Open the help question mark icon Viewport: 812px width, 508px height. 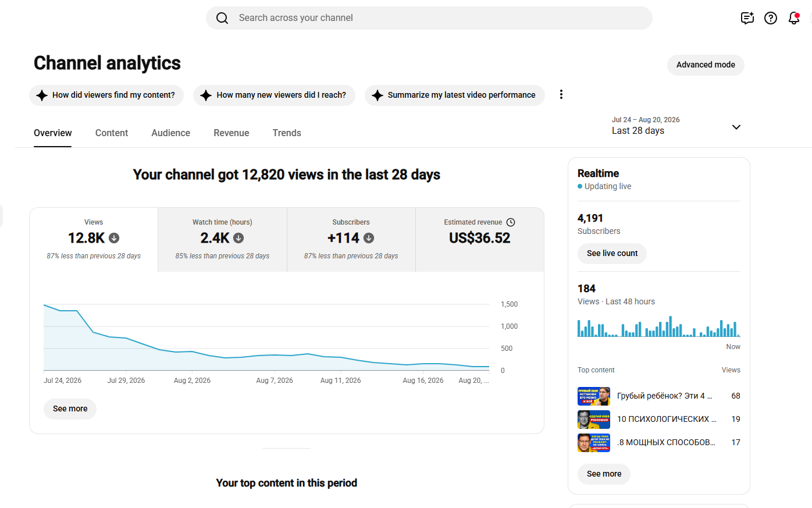(771, 18)
